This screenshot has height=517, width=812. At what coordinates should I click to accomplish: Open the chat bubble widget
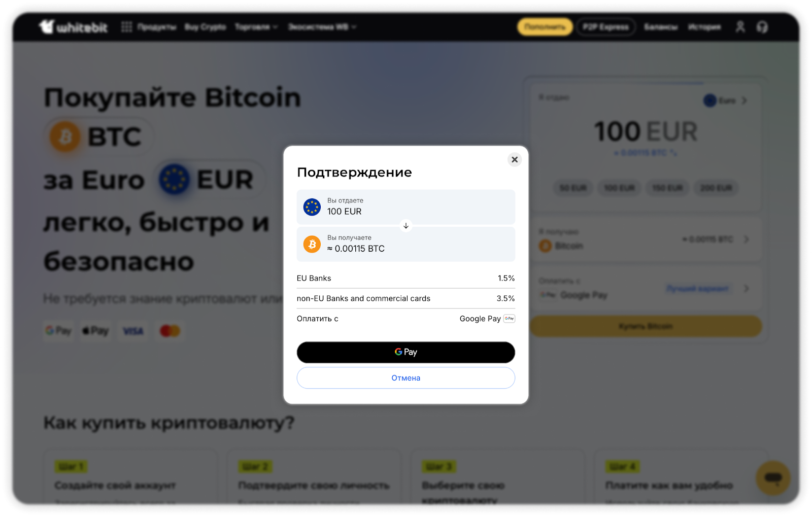773,478
